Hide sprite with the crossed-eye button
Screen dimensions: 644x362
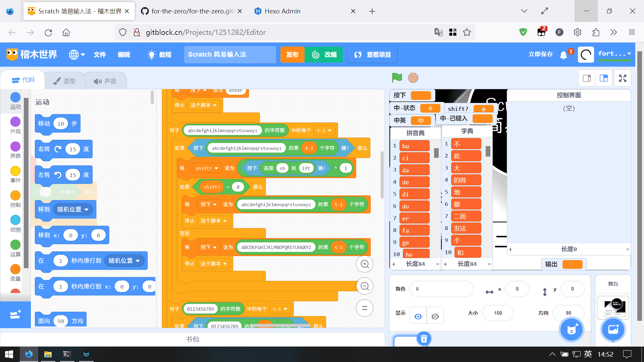pyautogui.click(x=435, y=316)
